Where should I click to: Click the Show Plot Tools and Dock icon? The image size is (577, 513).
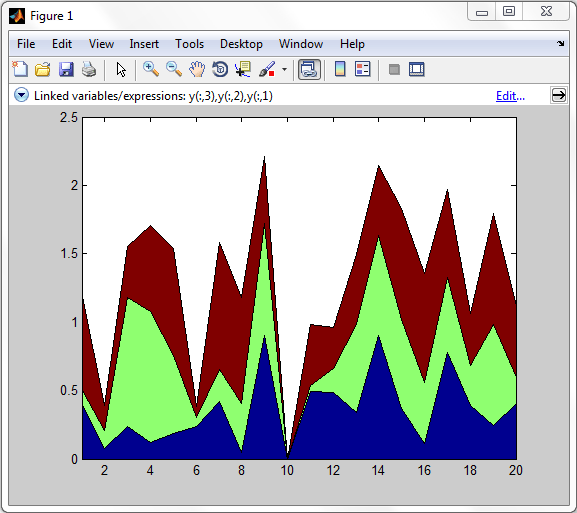coord(417,69)
